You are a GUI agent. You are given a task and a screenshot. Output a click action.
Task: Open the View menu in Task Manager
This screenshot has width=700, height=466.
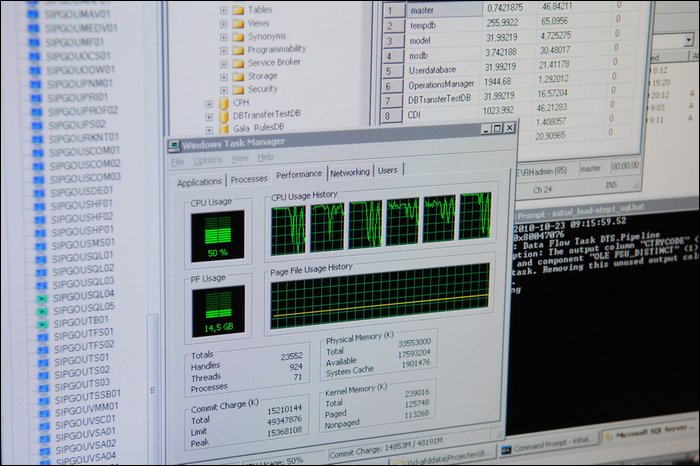click(x=241, y=159)
